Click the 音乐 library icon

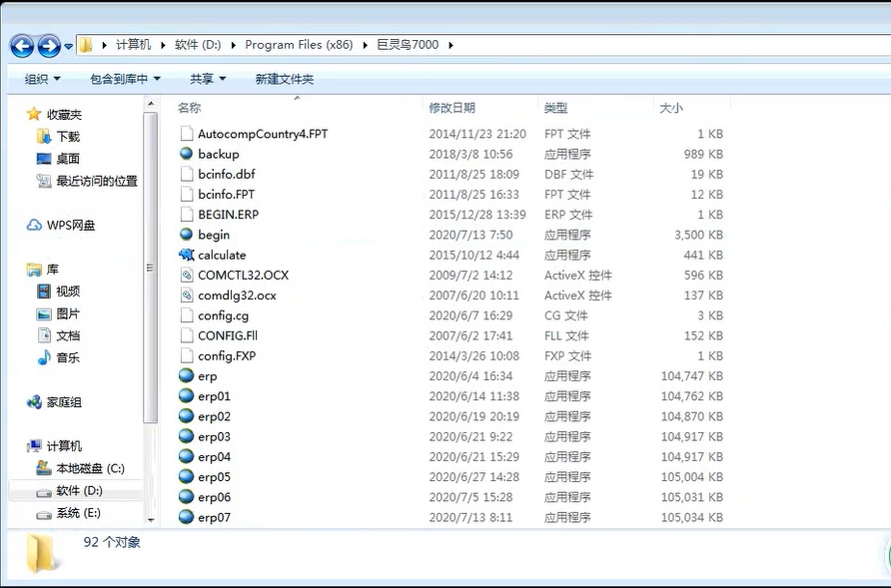(x=43, y=357)
